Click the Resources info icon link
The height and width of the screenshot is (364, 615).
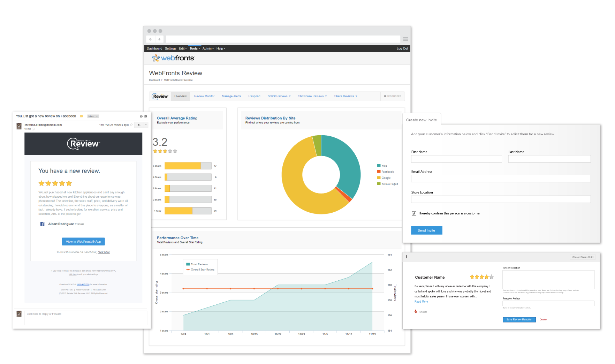[x=393, y=96]
